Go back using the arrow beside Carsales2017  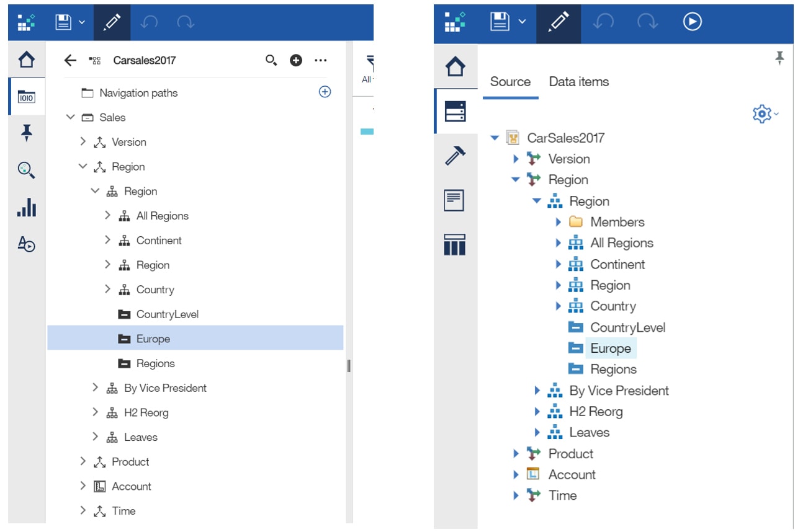coord(70,60)
